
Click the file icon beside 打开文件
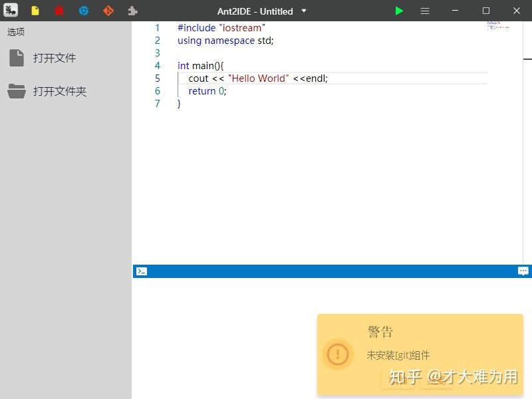point(17,58)
